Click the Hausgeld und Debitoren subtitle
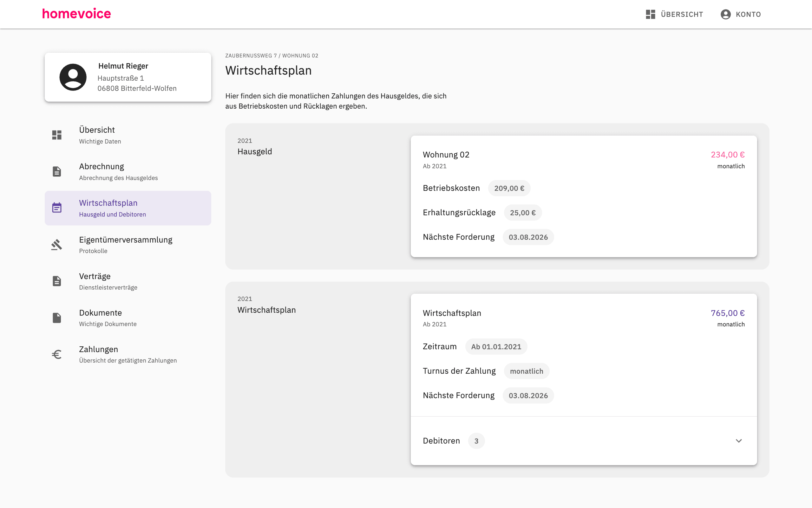 tap(112, 214)
